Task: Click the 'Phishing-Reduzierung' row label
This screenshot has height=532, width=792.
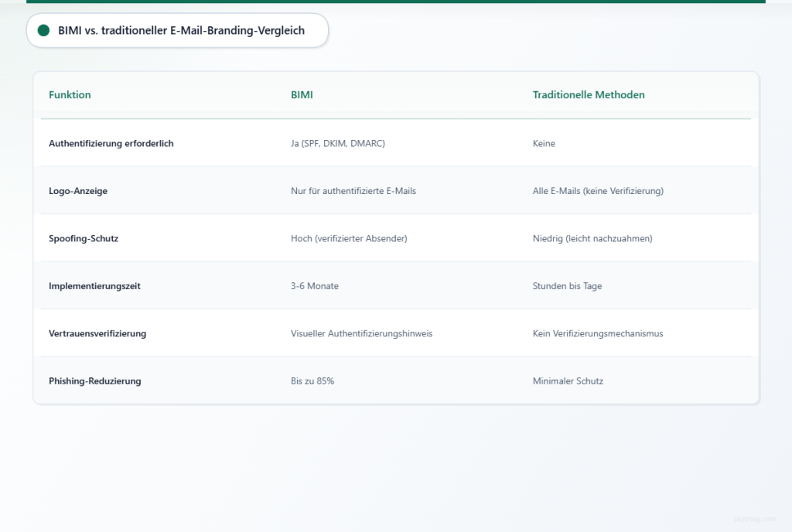Action: 95,381
